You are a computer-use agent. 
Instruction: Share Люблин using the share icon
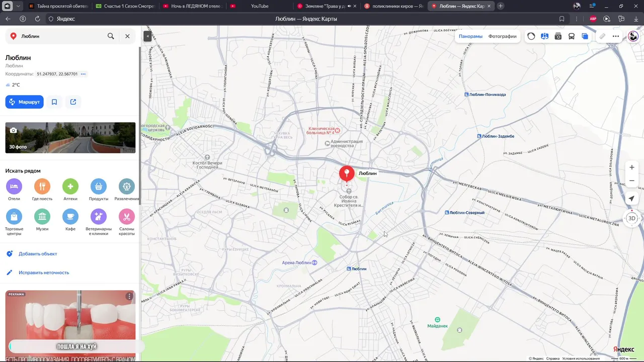73,102
